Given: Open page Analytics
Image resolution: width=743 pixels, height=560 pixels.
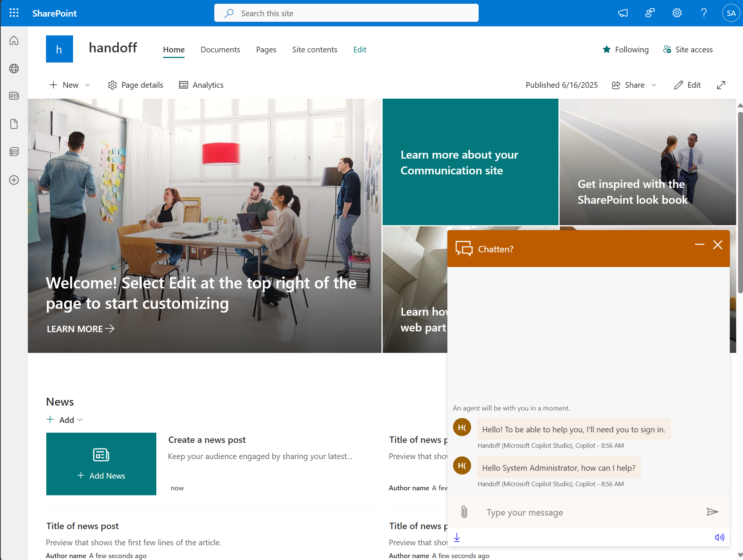Looking at the screenshot, I should click(x=201, y=85).
